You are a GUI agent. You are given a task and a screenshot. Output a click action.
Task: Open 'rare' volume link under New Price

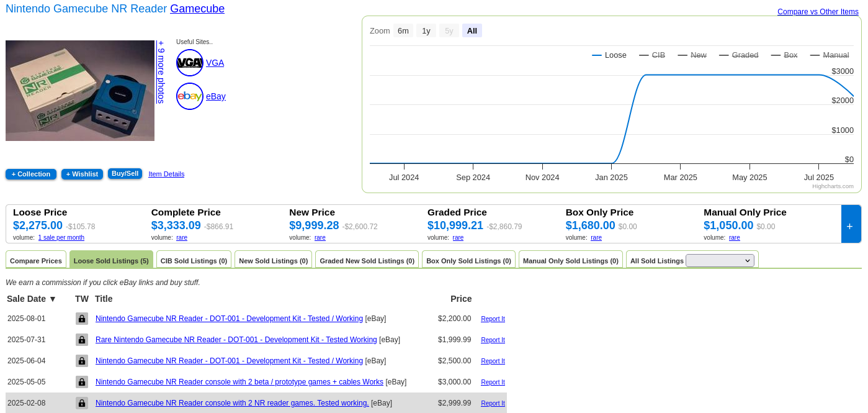tap(320, 237)
